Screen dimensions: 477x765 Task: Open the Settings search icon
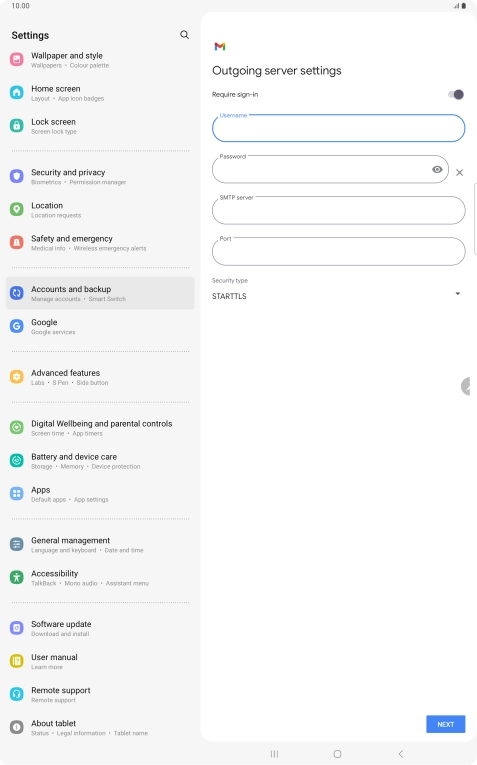tap(184, 35)
